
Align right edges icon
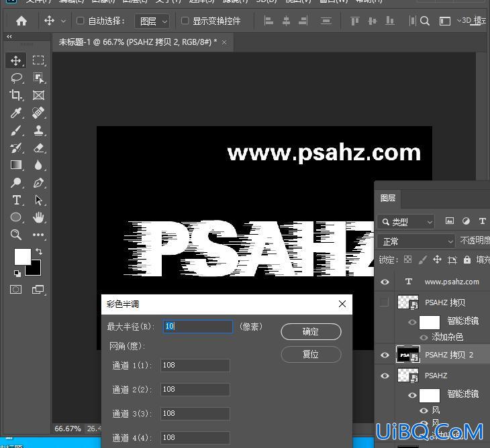coord(303,21)
